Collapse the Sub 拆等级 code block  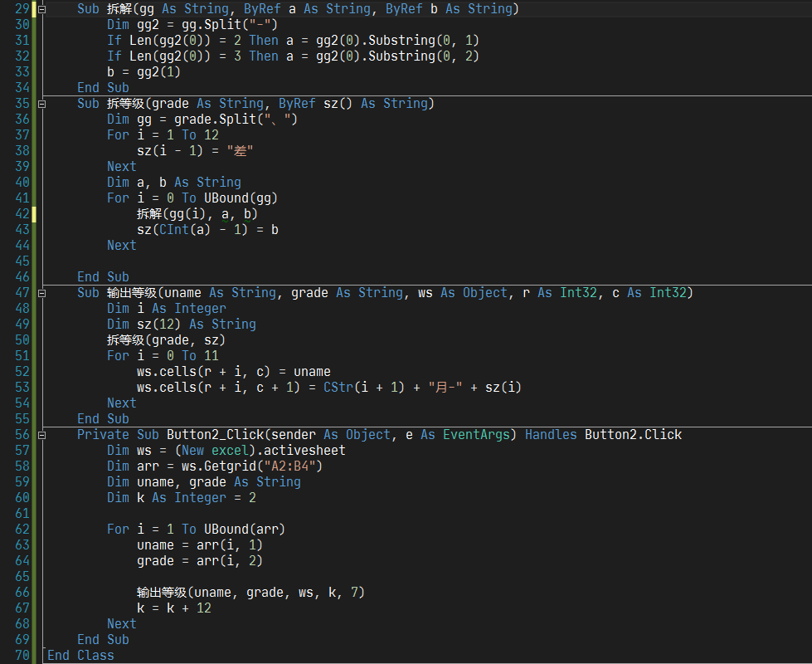tap(42, 105)
